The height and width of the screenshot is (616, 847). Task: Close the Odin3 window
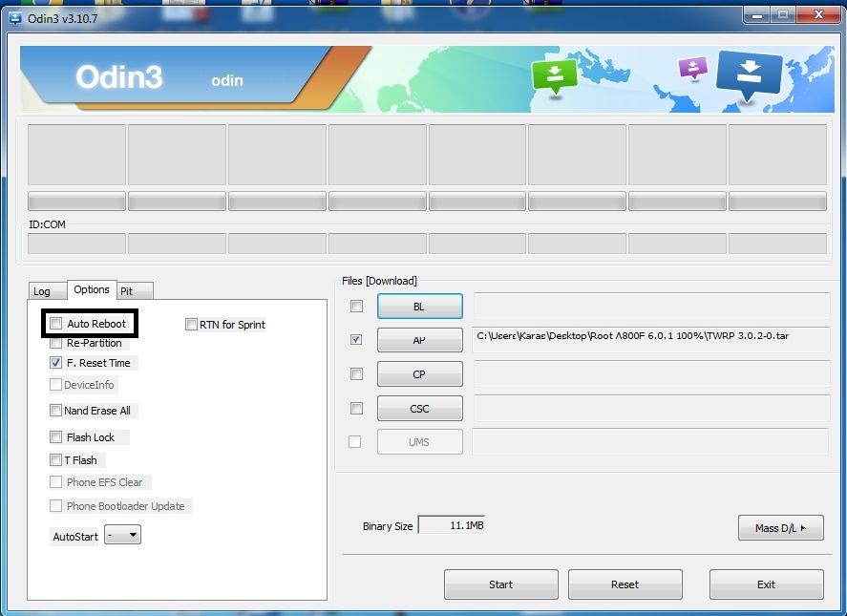click(x=819, y=15)
